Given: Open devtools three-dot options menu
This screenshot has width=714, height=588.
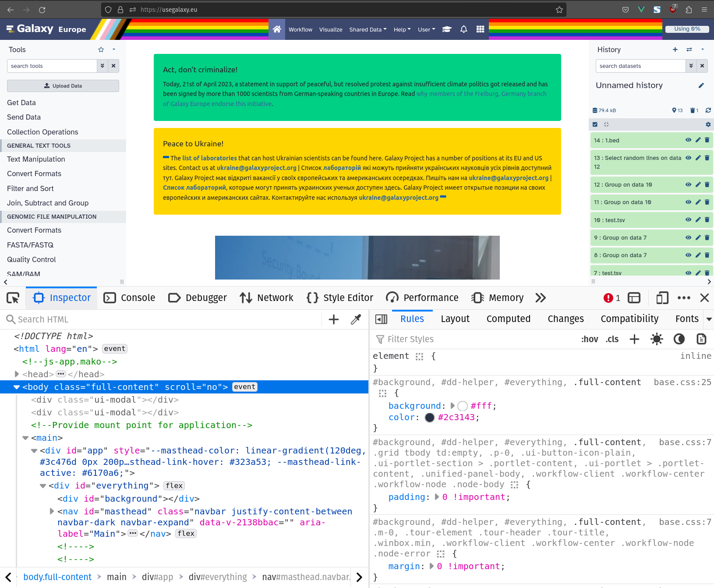Looking at the screenshot, I should pyautogui.click(x=684, y=298).
